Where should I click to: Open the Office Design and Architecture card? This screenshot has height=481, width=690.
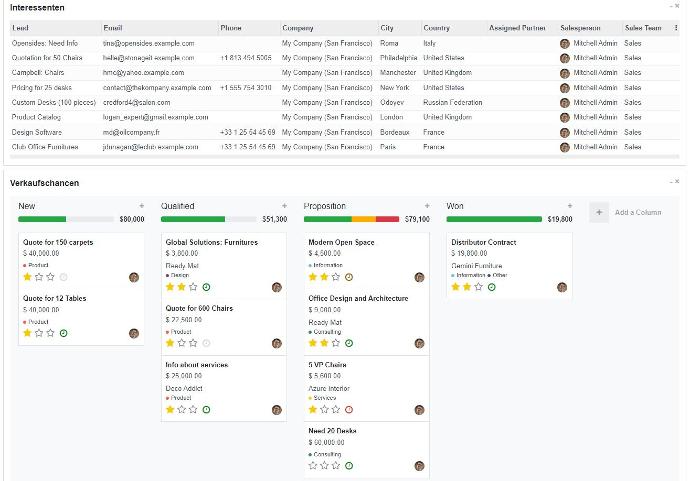(x=367, y=323)
